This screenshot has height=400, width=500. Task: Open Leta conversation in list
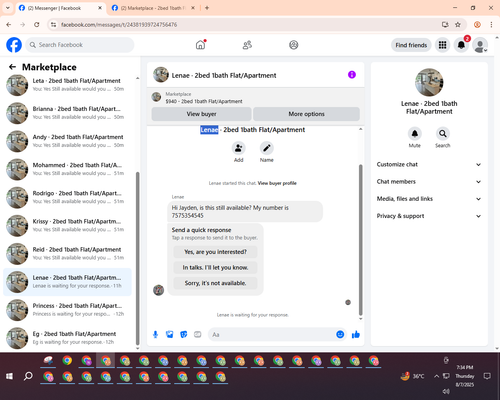67,85
